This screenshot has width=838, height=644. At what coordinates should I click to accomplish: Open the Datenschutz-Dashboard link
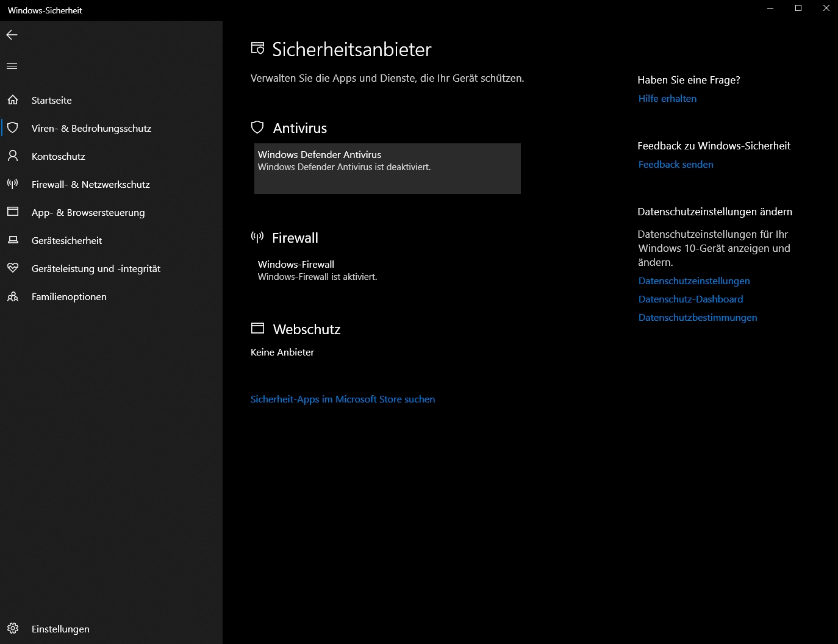(x=690, y=299)
